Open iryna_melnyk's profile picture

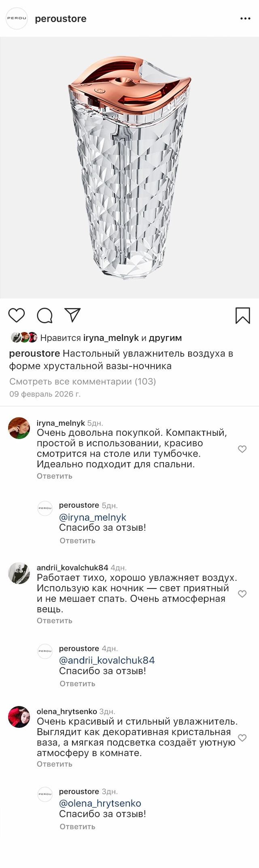(19, 428)
